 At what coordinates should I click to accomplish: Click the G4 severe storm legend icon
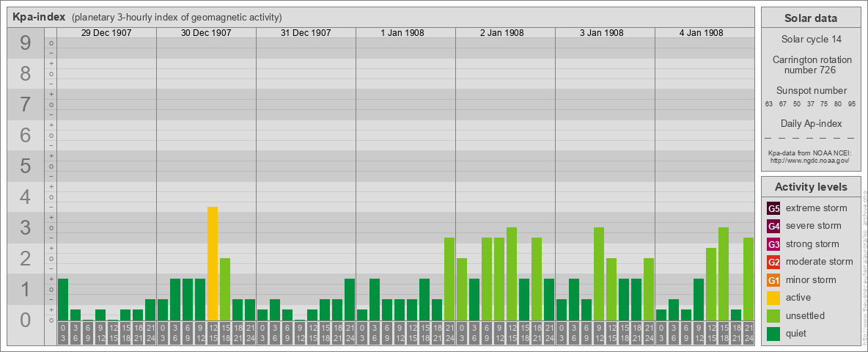click(x=773, y=226)
